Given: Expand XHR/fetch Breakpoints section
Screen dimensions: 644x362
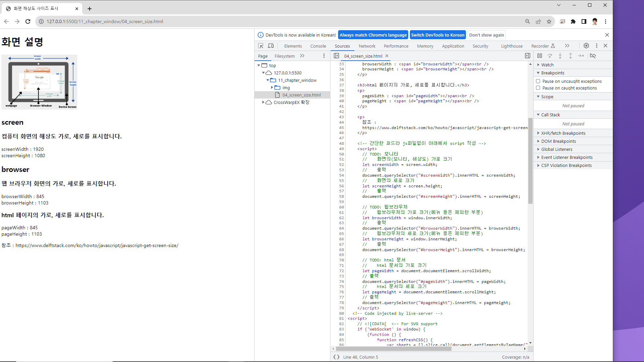Looking at the screenshot, I should coord(563,133).
